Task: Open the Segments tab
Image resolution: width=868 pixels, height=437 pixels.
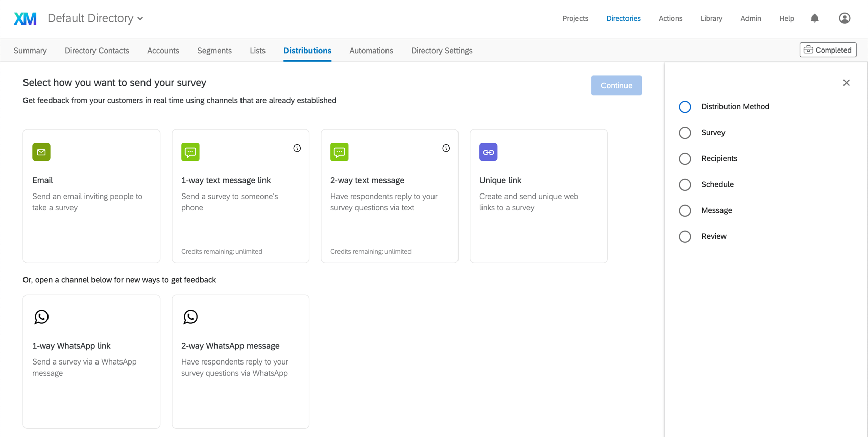Action: 214,51
